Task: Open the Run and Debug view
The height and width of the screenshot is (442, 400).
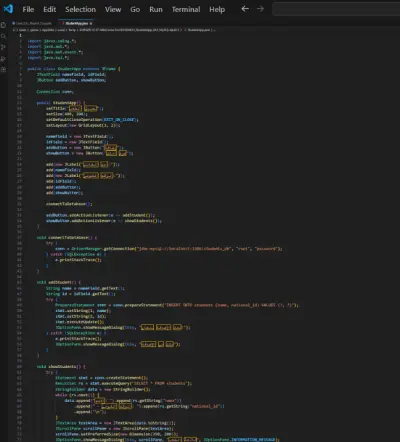Action: (3, 59)
